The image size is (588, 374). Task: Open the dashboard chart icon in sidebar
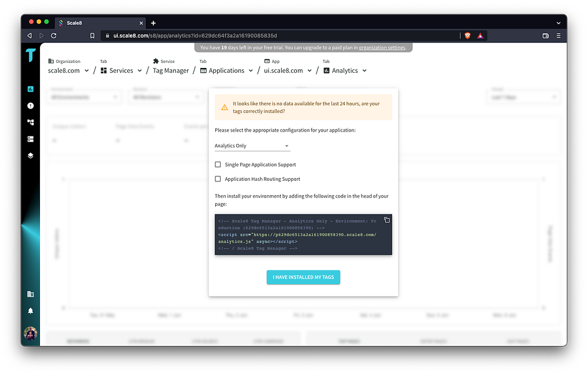[x=31, y=89]
